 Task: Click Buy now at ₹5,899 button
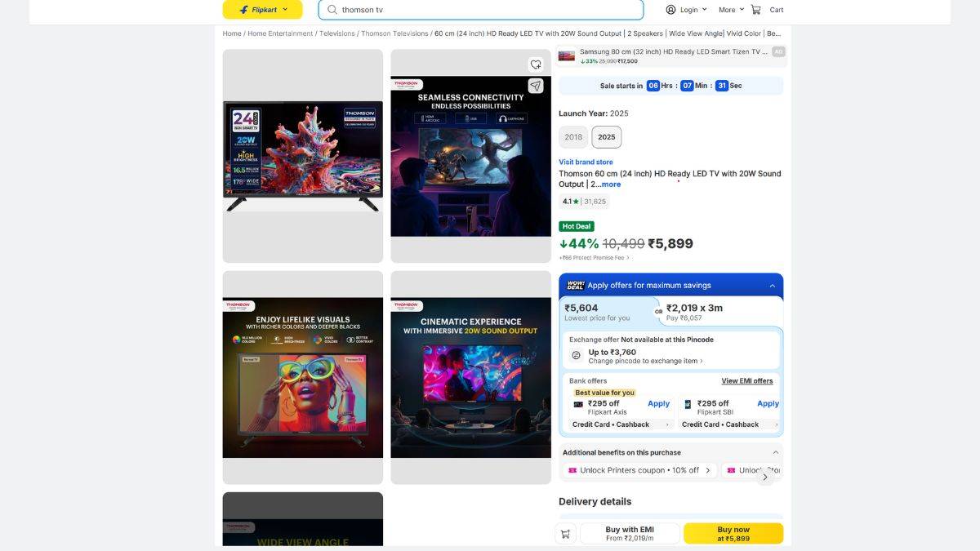pos(733,534)
